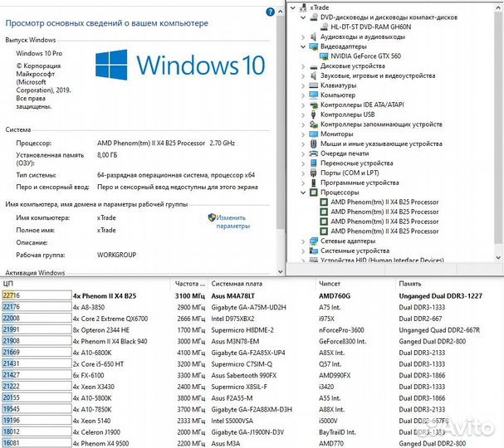Select the 4x Xeon X3430 row
504x448 pixels.
[252, 387]
